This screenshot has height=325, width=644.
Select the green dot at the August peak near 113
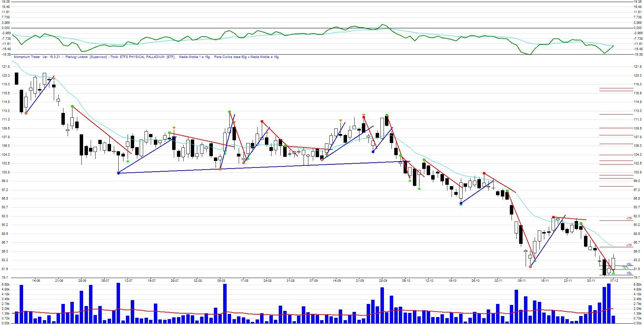[229, 112]
